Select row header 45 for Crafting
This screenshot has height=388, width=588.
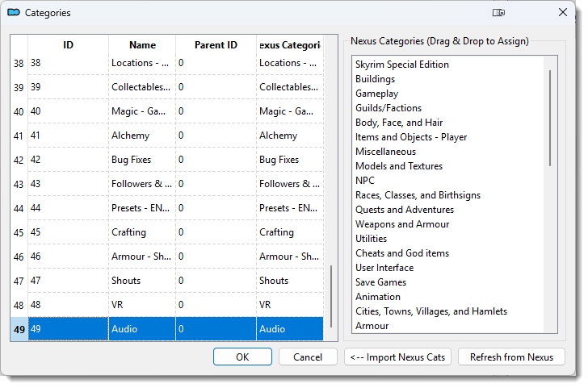click(19, 232)
